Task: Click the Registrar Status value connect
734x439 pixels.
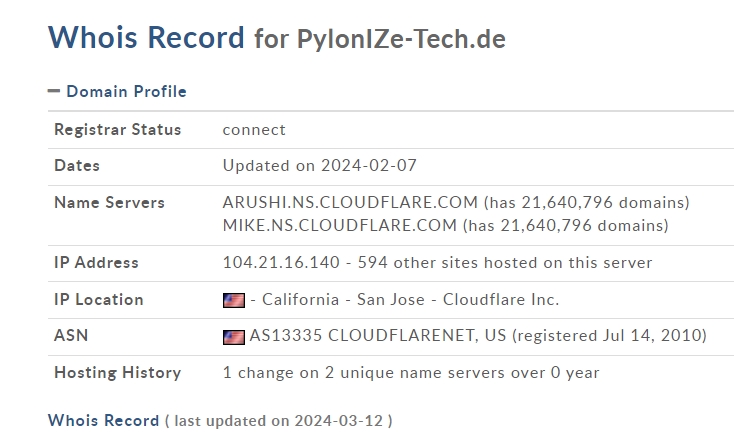Action: coord(254,130)
